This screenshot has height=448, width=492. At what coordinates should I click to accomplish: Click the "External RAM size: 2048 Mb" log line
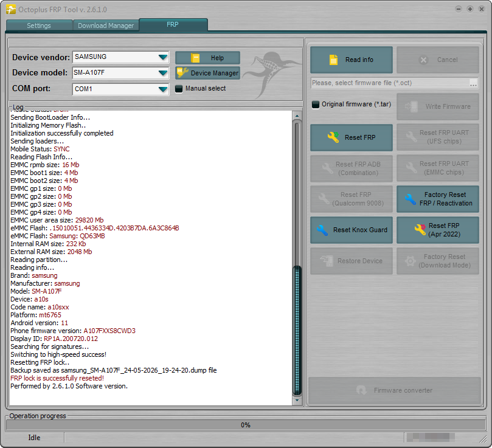[x=51, y=252]
